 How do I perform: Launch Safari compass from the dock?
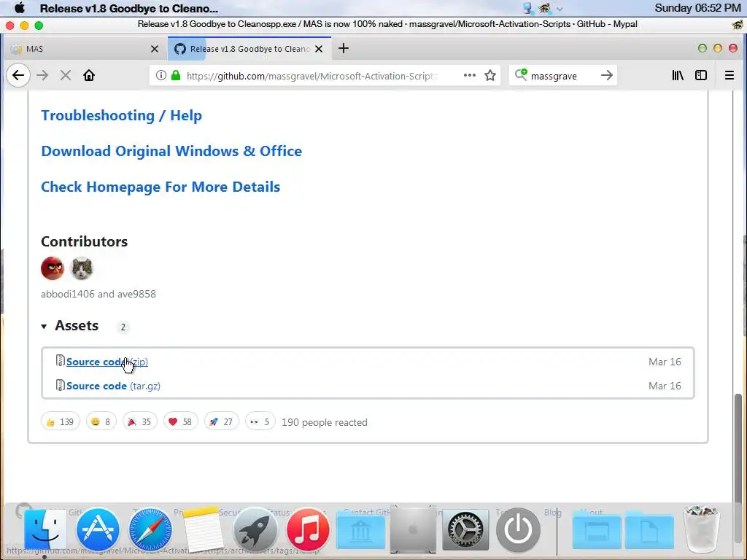(150, 529)
